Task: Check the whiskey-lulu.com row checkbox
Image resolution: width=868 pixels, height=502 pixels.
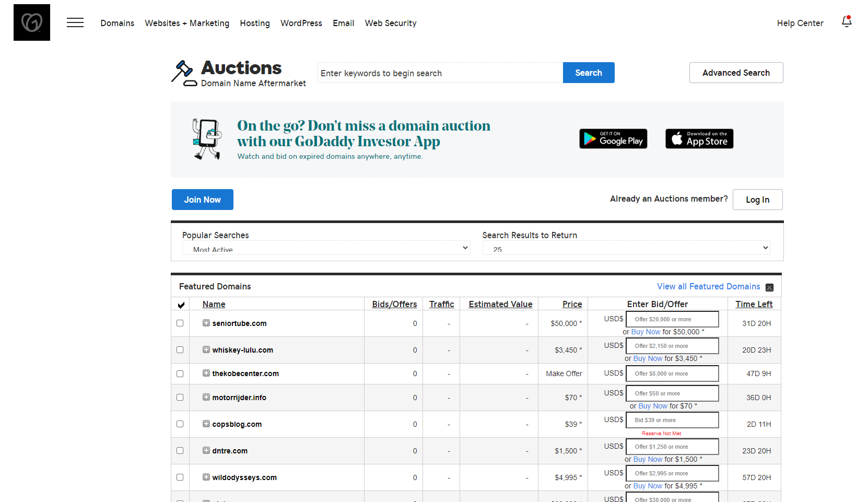Action: pos(180,350)
